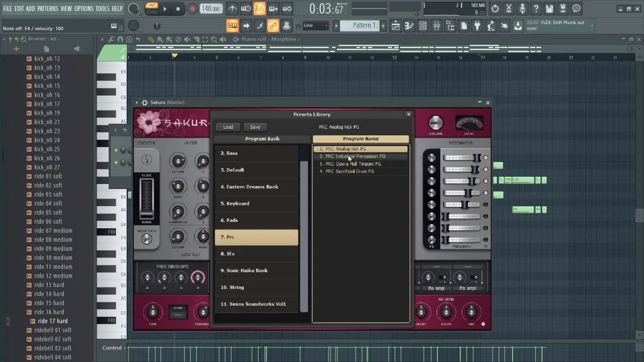Toggle SONG mode button
The width and height of the screenshot is (644, 362).
(151, 11)
